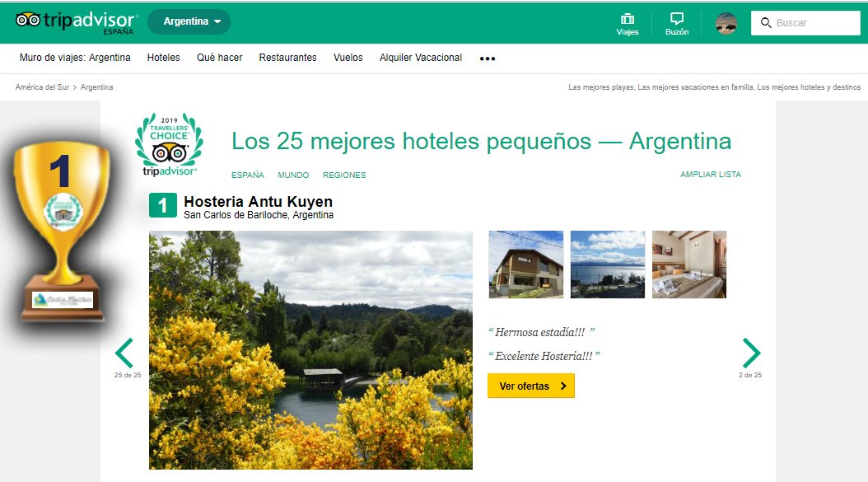
Task: Open Los mejores hoteles y destinos link
Action: tap(809, 87)
